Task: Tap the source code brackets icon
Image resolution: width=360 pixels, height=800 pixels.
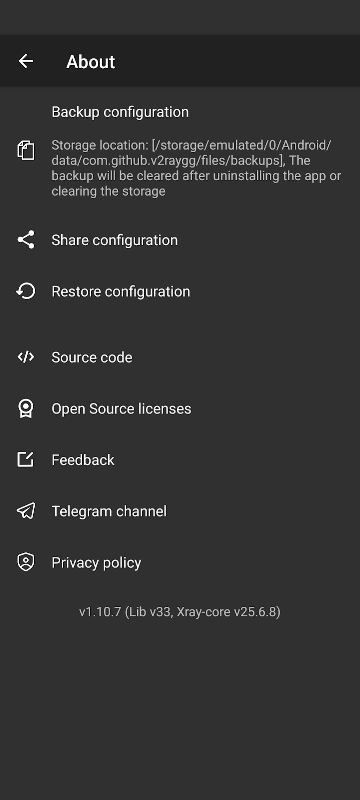Action: pyautogui.click(x=25, y=357)
